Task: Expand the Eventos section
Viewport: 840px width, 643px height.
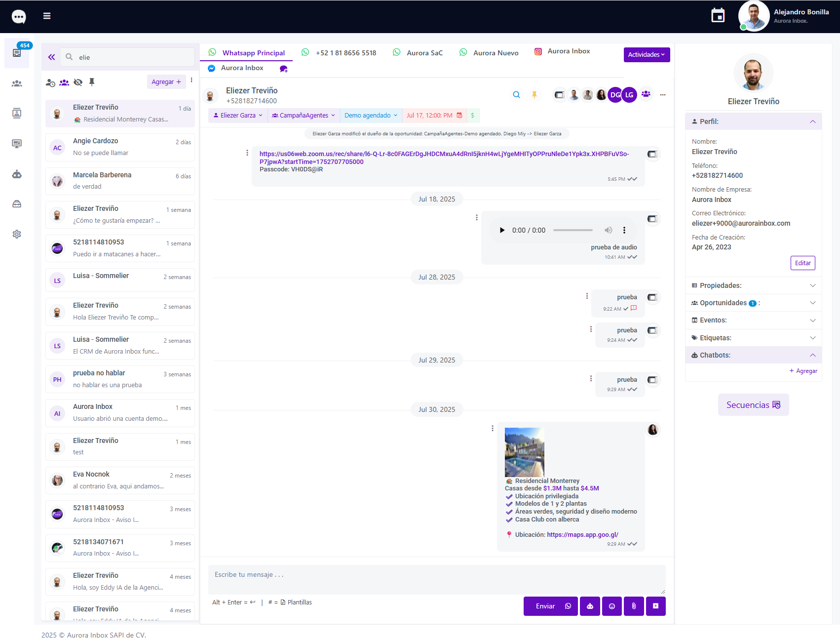Action: pos(753,320)
